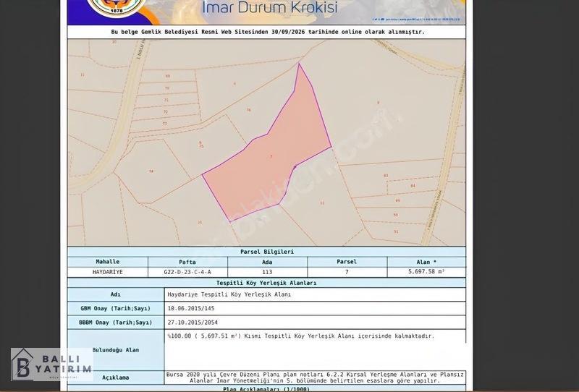Select parcel 69 on the map

click(x=168, y=76)
